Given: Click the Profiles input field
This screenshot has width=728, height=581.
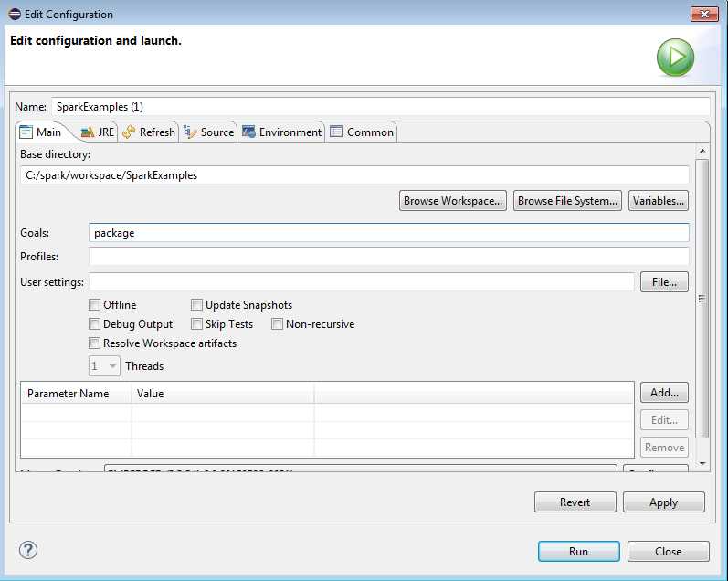Looking at the screenshot, I should tap(389, 257).
